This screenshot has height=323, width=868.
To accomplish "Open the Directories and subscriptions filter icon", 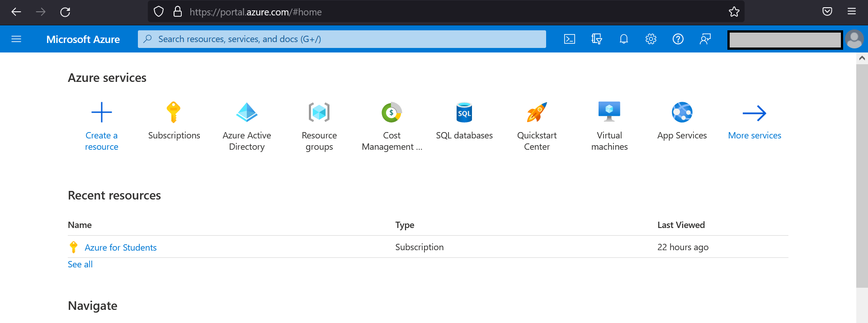I will point(597,39).
